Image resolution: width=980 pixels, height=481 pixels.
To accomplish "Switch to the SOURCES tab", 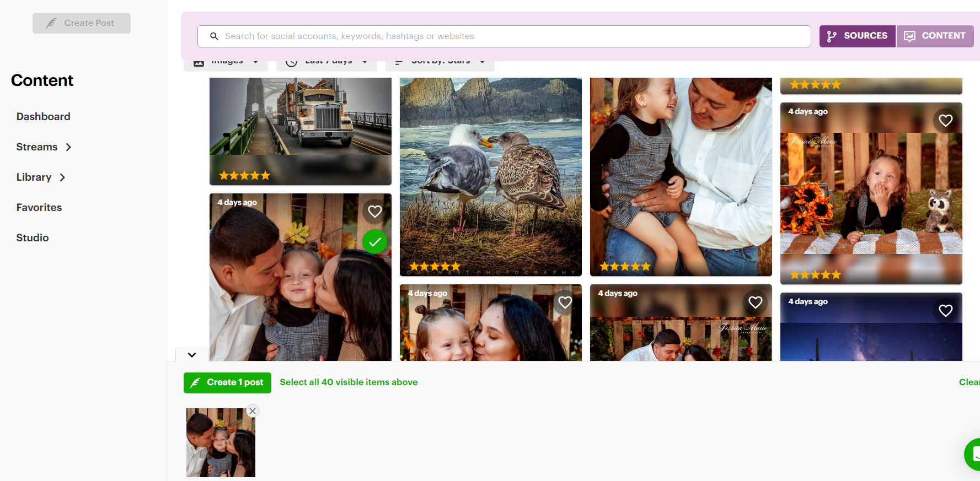I will tap(857, 36).
